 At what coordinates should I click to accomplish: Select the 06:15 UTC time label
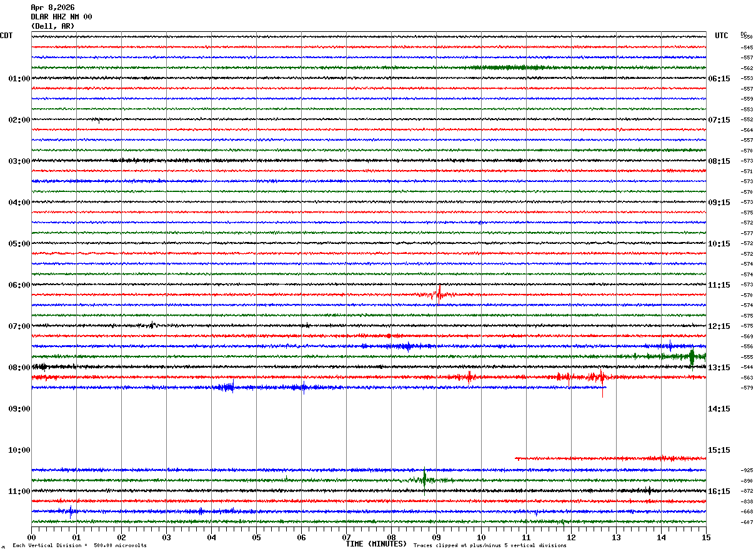719,79
